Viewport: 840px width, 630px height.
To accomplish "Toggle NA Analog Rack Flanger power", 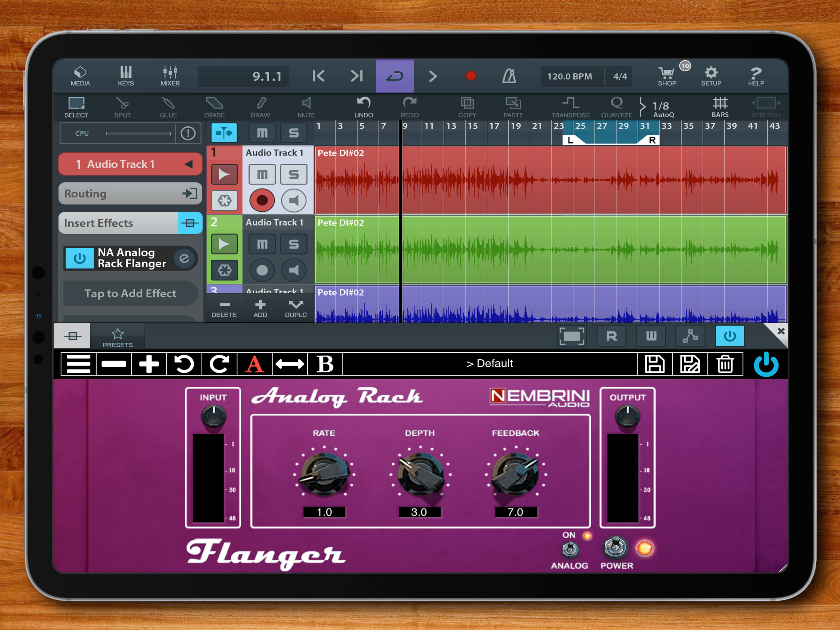I will pyautogui.click(x=79, y=258).
